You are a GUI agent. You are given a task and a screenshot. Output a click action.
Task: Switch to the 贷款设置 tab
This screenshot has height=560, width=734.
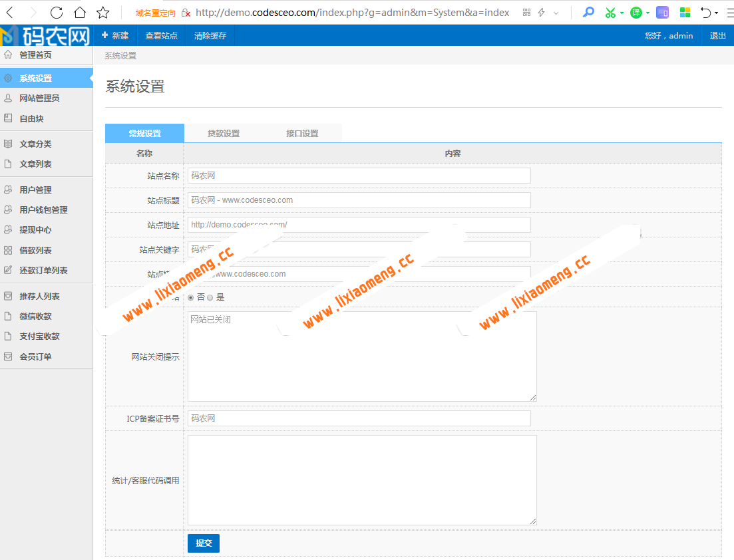click(x=224, y=134)
